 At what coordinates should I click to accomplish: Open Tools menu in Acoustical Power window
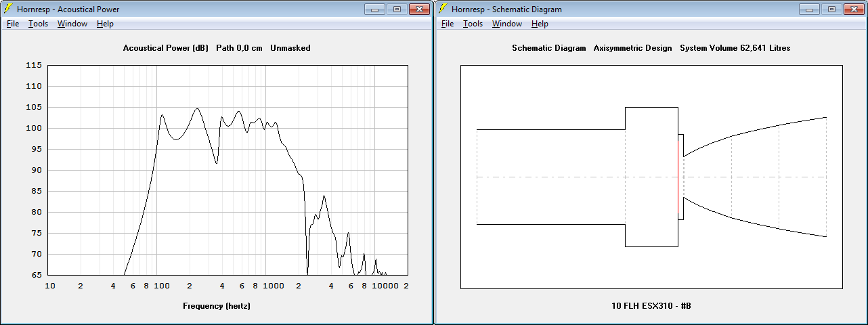[38, 24]
